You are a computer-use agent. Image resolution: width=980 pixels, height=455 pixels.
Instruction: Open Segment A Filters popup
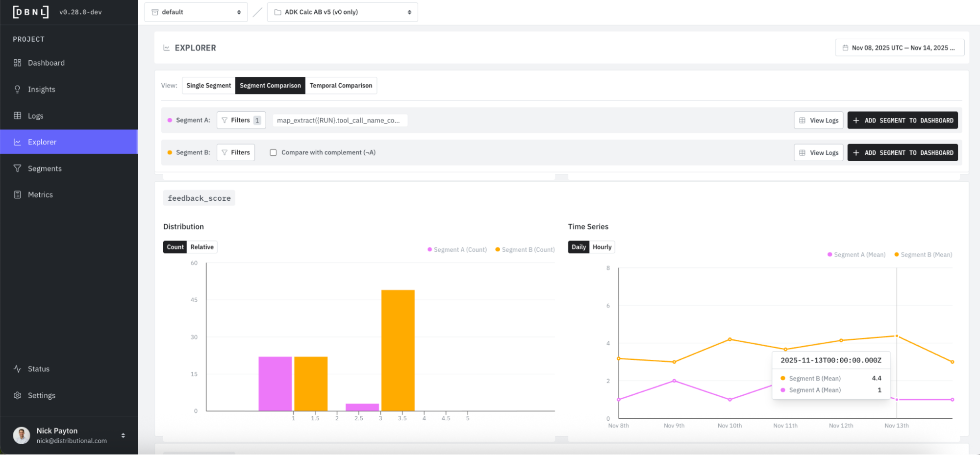tap(241, 120)
